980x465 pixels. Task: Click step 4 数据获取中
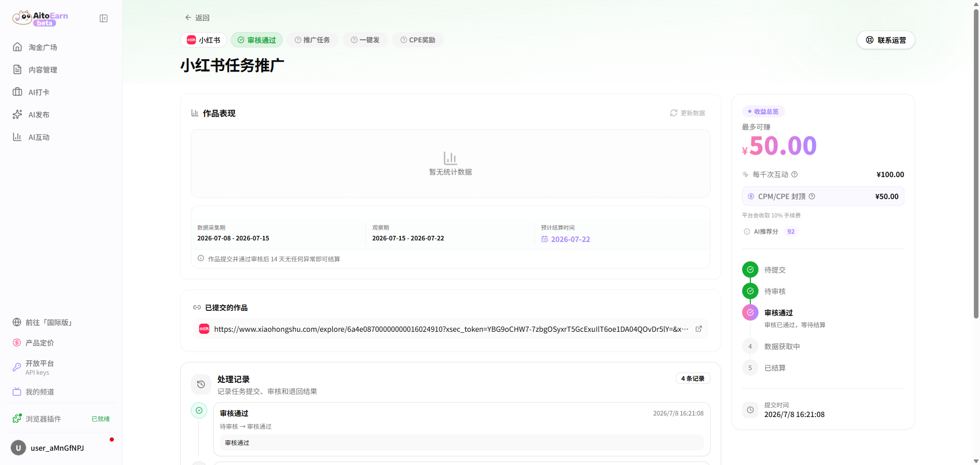pyautogui.click(x=750, y=346)
